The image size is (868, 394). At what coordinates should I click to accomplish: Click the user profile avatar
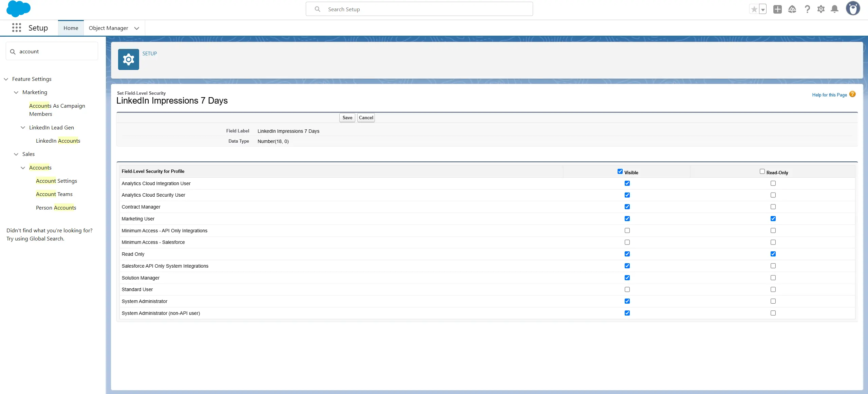tap(853, 8)
